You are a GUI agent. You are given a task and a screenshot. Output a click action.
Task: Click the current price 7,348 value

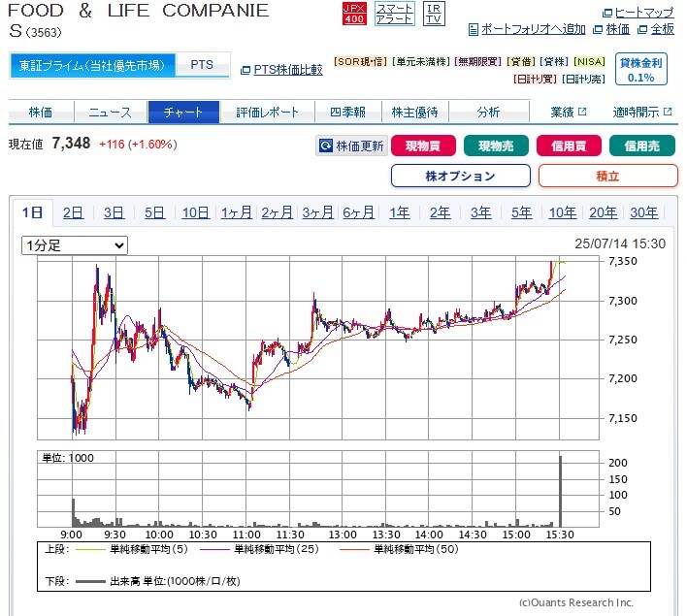71,144
